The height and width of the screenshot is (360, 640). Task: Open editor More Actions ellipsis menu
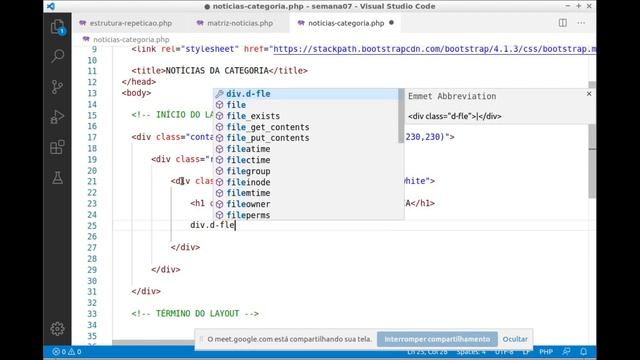pos(581,23)
